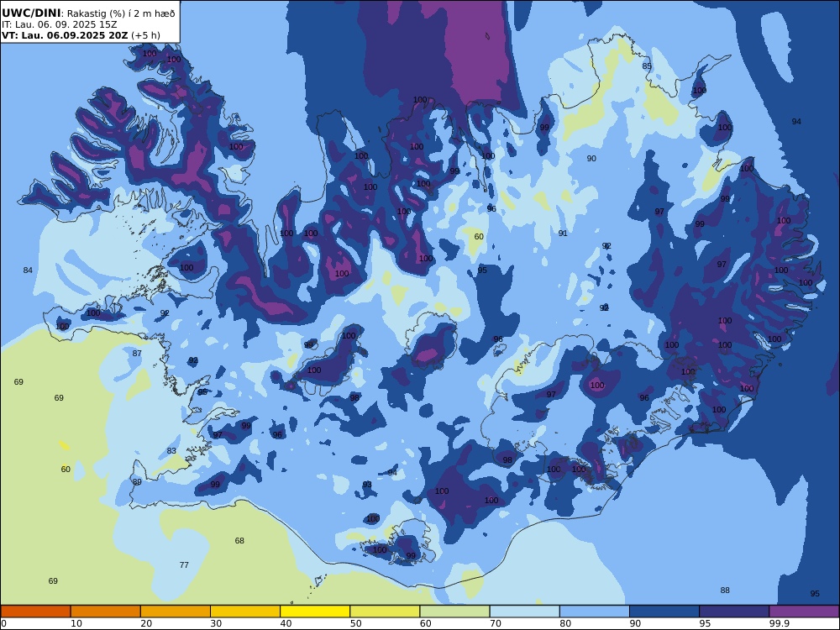840x630 pixels.
Task: Click the map humidity value '77'
Action: tap(184, 564)
